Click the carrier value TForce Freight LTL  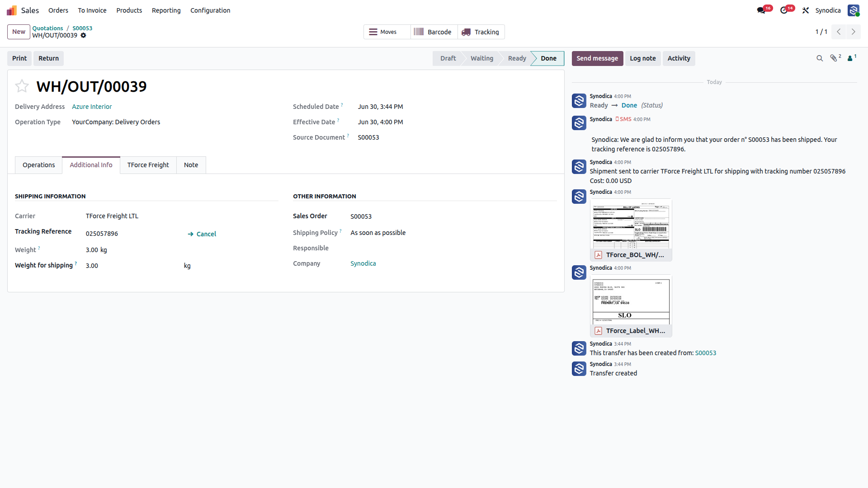tap(112, 216)
